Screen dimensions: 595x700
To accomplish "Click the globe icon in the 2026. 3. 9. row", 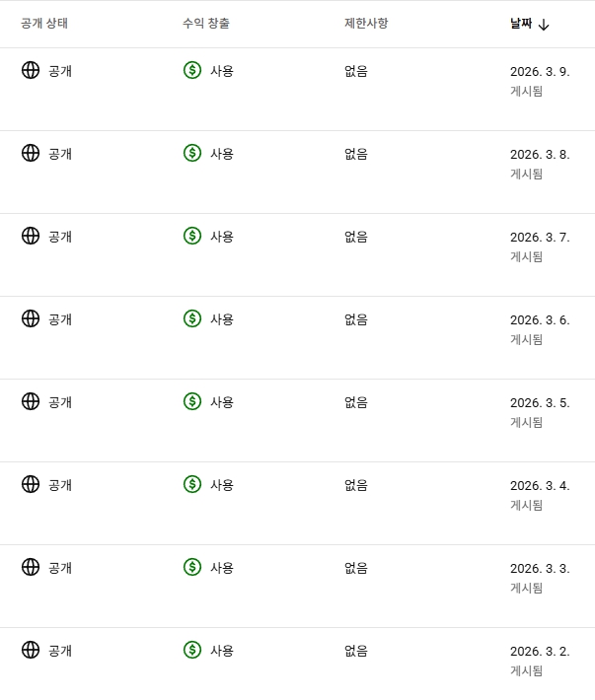I will [x=31, y=70].
